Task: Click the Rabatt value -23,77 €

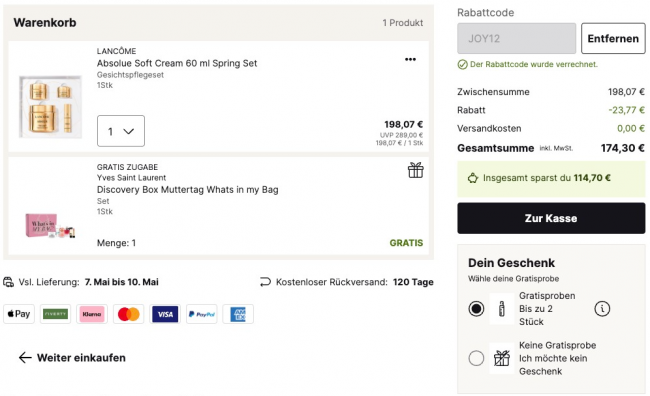Action: click(x=626, y=110)
